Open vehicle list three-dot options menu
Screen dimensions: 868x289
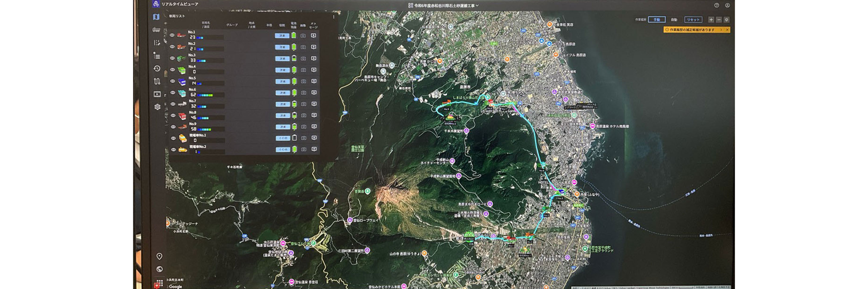tap(334, 17)
